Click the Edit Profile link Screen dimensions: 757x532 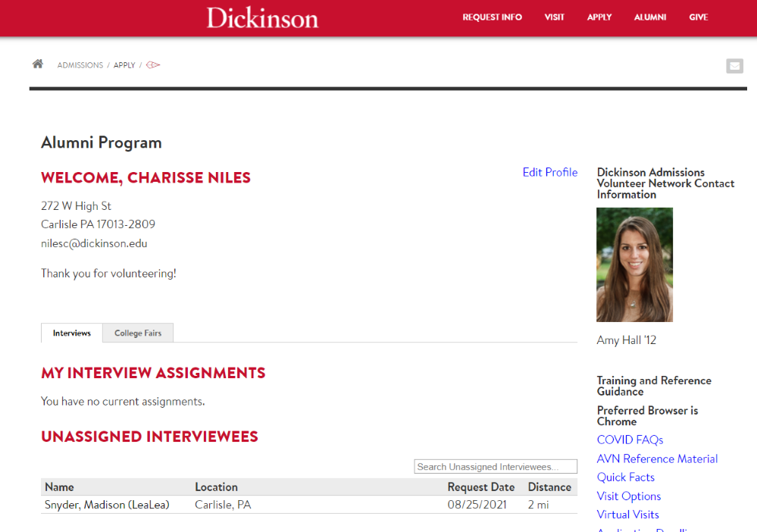550,172
